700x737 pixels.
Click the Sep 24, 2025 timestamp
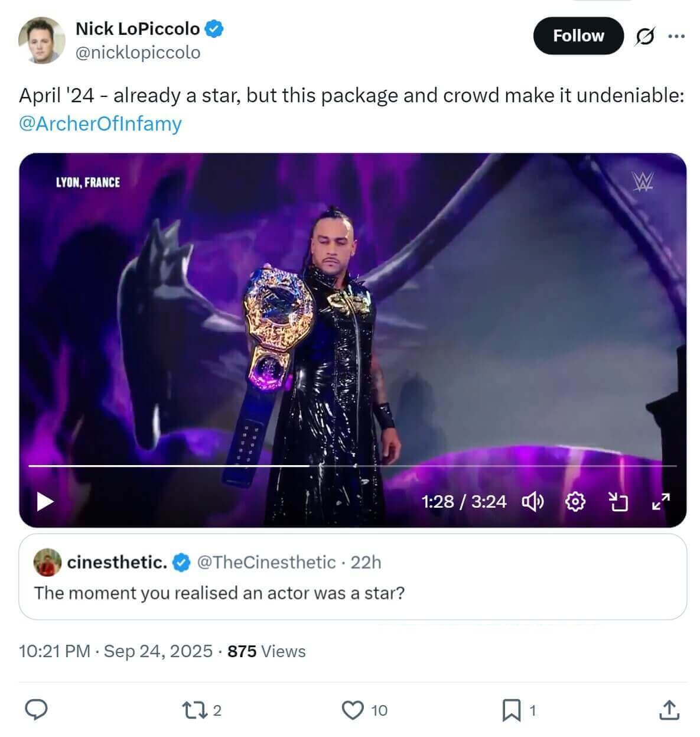tap(158, 651)
